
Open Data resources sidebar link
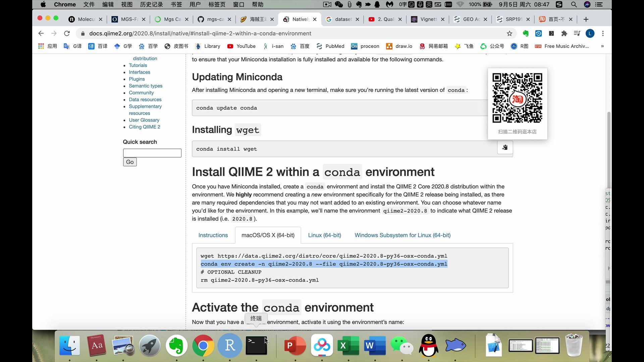pyautogui.click(x=145, y=100)
